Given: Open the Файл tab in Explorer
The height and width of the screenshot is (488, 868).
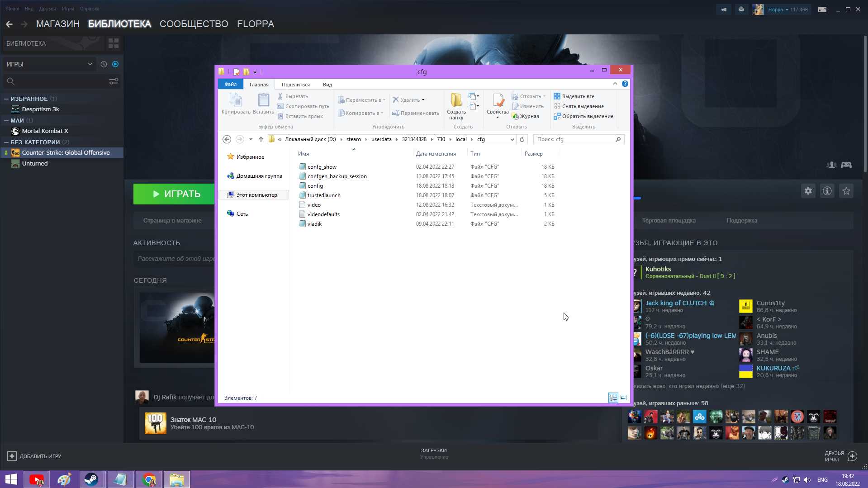Looking at the screenshot, I should pyautogui.click(x=230, y=84).
